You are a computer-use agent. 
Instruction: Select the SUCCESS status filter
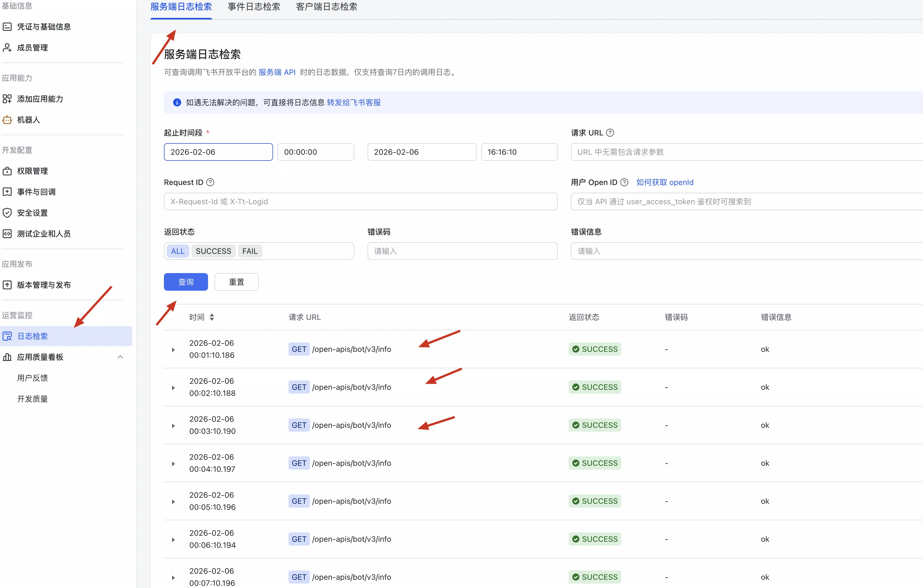214,251
